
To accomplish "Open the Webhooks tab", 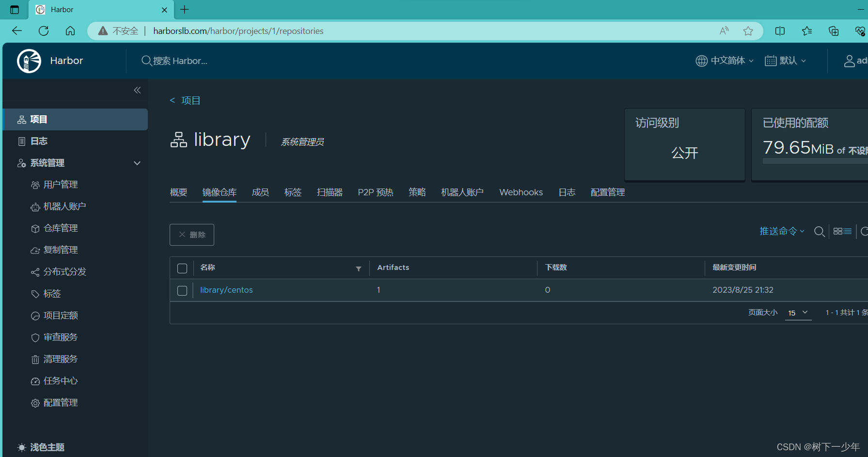I will pos(521,192).
